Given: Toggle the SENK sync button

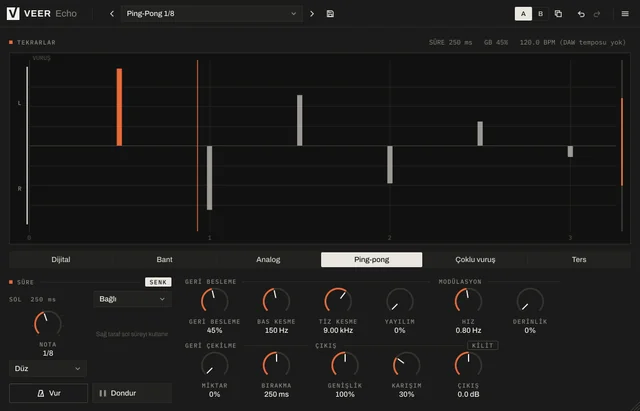Looking at the screenshot, I should point(158,282).
